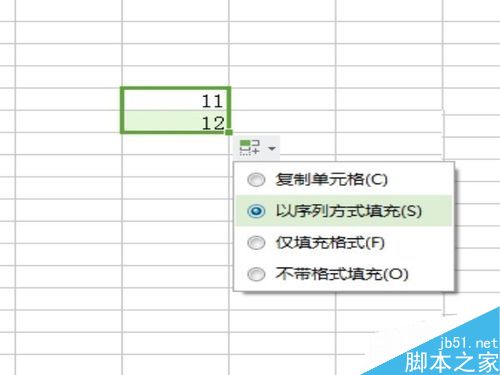Viewport: 500px width, 375px height.
Task: Click the green fill handle of the selection
Action: (229, 132)
